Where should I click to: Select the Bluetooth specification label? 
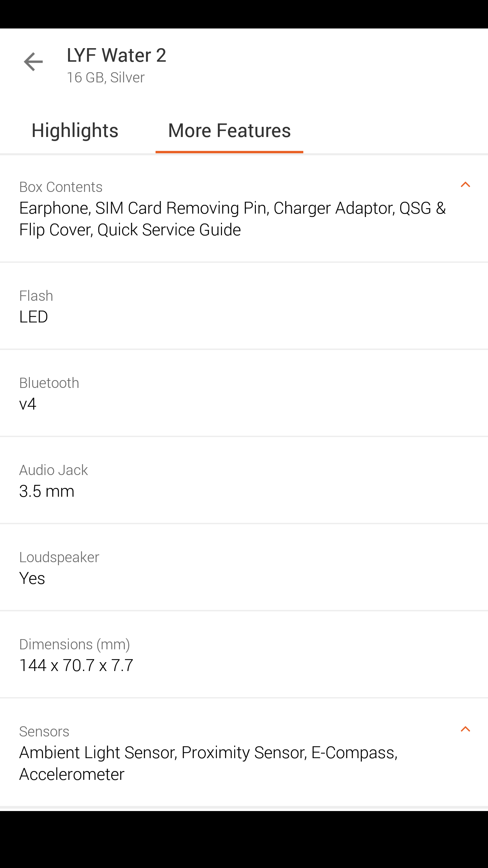(49, 383)
